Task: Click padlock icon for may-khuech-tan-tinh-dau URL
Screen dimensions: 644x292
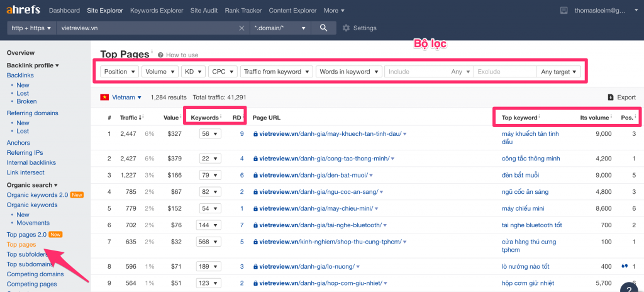Action: coord(255,134)
